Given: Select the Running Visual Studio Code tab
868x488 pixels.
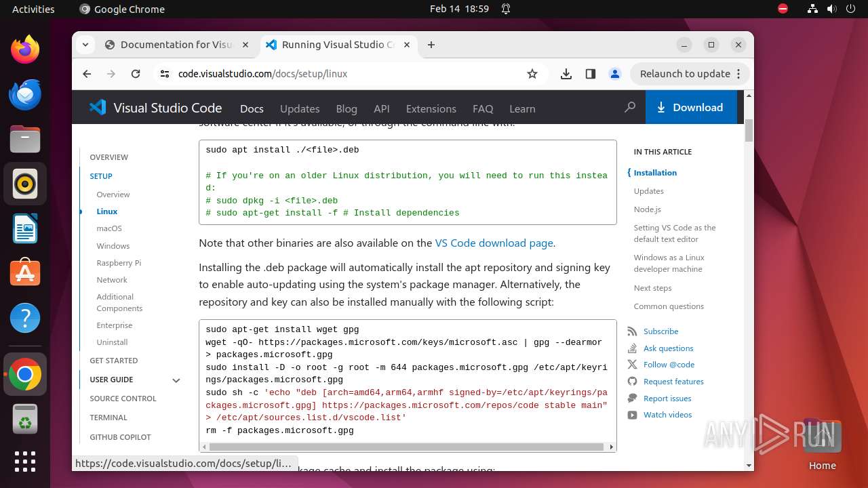Looking at the screenshot, I should pyautogui.click(x=338, y=45).
